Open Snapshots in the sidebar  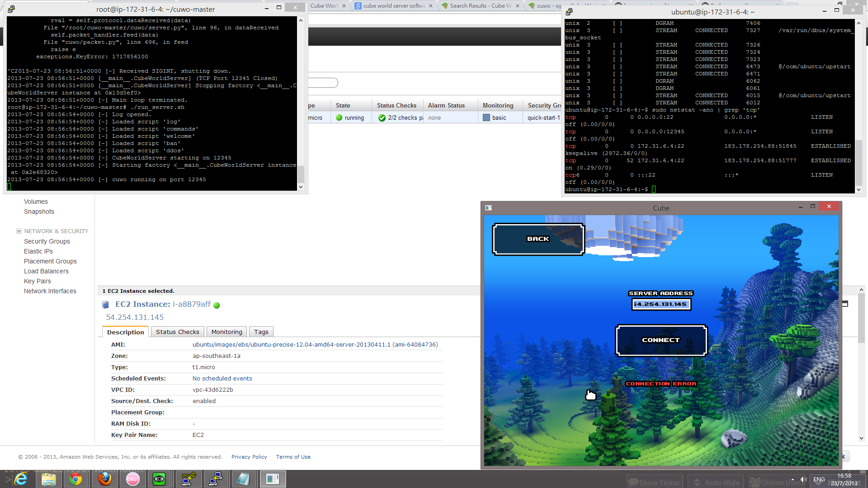[39, 211]
